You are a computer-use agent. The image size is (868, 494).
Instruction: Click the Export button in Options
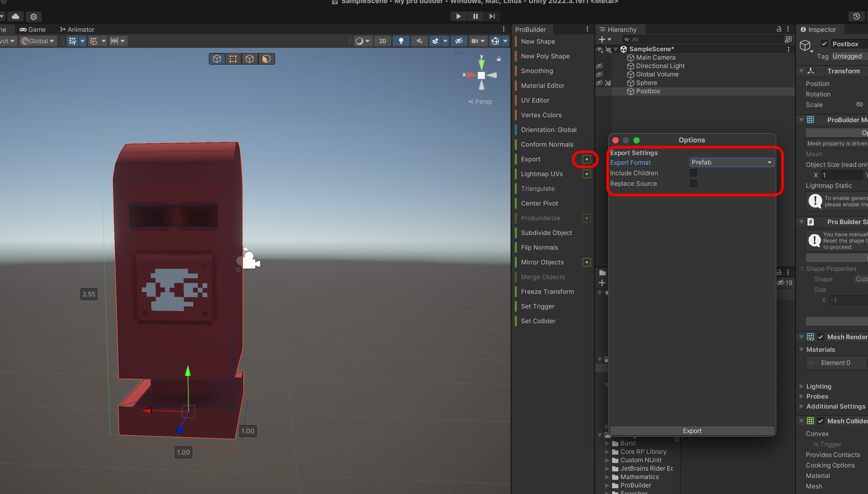click(692, 431)
